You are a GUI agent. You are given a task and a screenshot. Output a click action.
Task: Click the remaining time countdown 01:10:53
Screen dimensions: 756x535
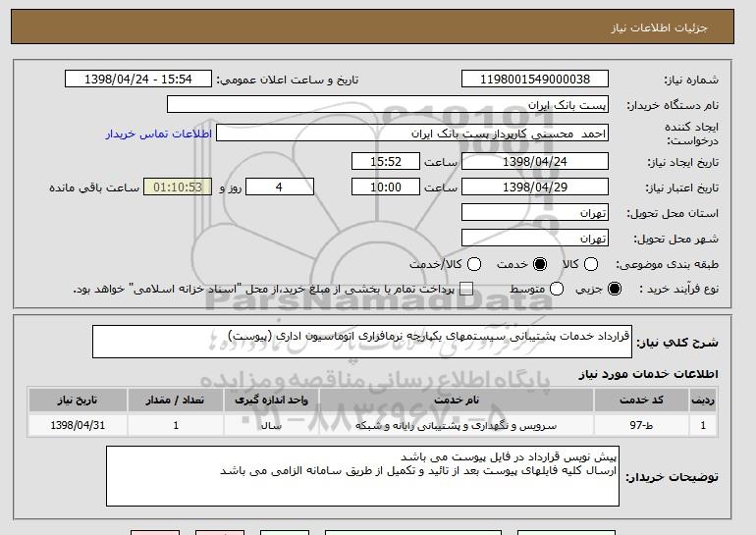point(178,187)
